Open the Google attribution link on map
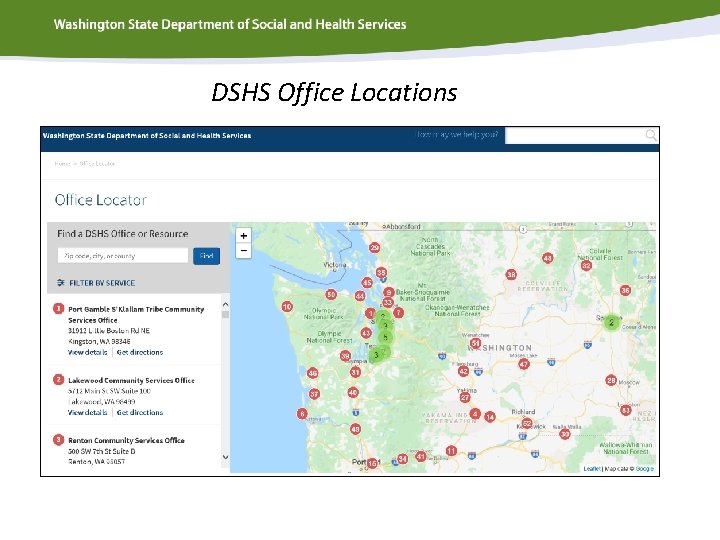720x540 pixels. click(645, 469)
